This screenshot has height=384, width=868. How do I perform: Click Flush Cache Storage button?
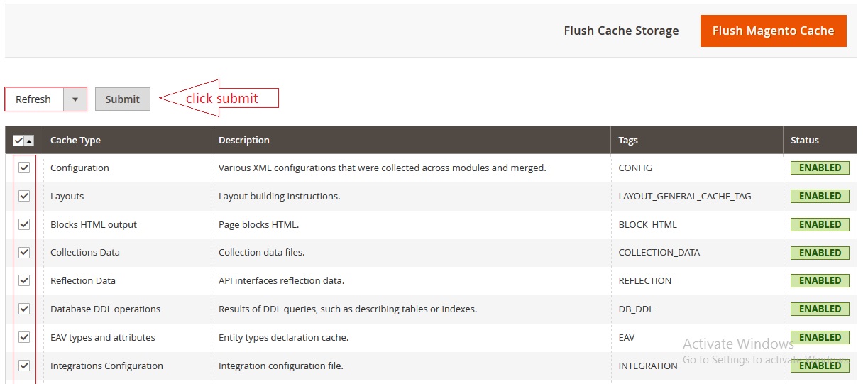pyautogui.click(x=621, y=31)
